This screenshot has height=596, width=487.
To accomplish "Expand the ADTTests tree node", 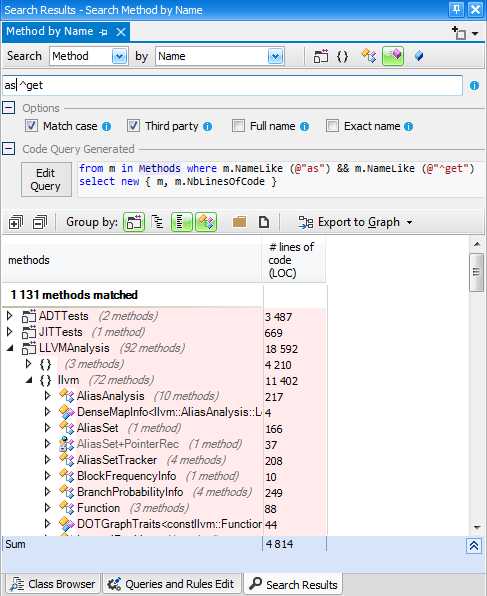I will tap(10, 315).
